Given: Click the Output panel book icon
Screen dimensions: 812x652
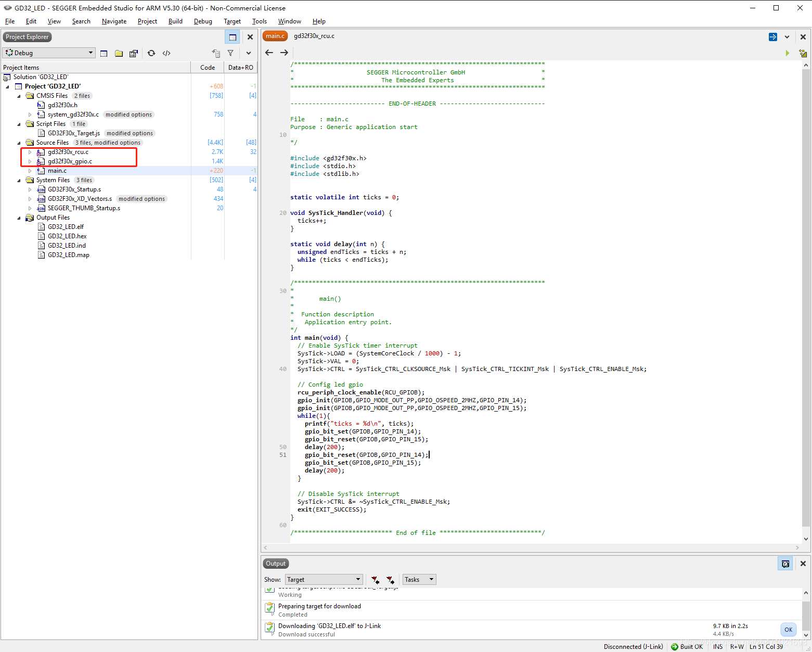Looking at the screenshot, I should coord(785,564).
